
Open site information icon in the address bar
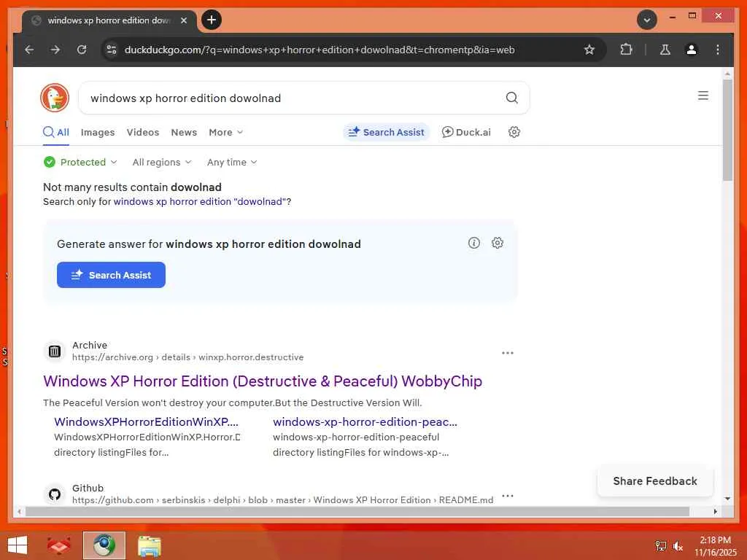point(112,50)
